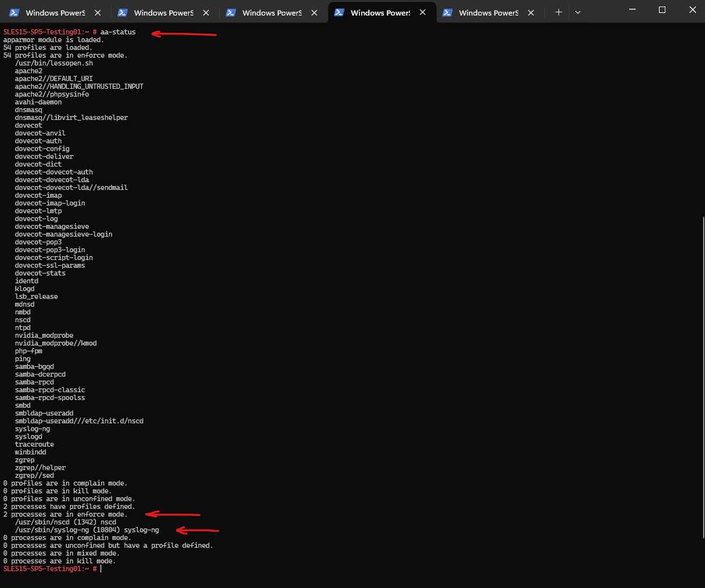Maximize the terminal window

(662, 10)
